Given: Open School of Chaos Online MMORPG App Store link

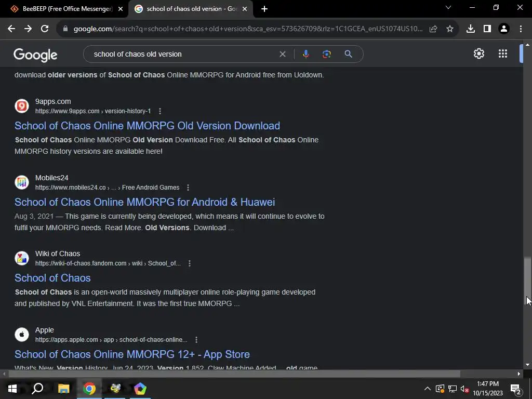Looking at the screenshot, I should [132, 354].
